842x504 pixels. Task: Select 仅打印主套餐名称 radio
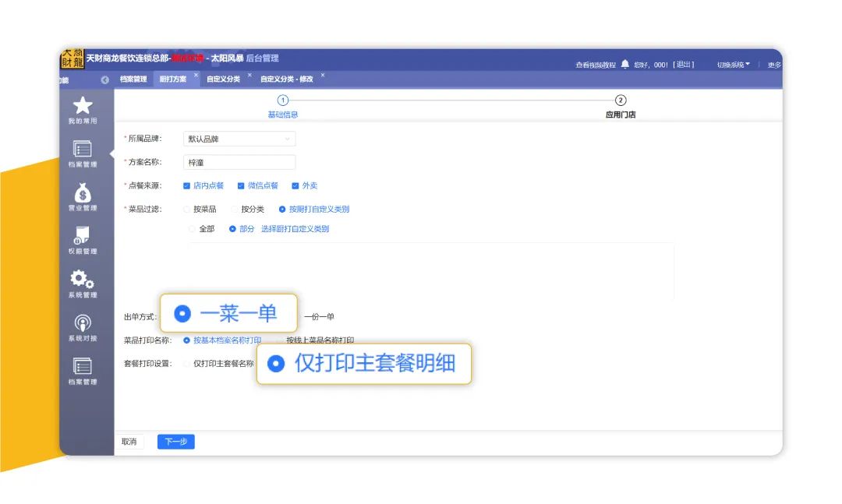tap(187, 364)
